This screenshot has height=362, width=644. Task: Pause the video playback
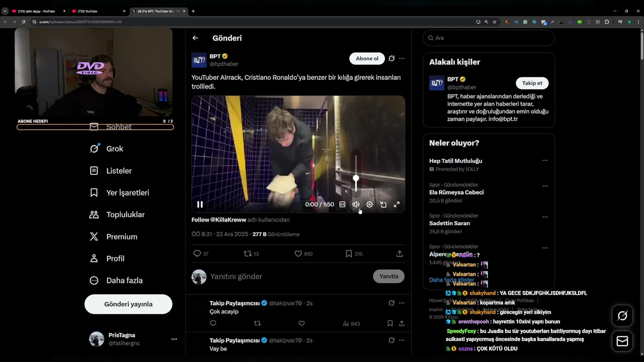pyautogui.click(x=200, y=204)
